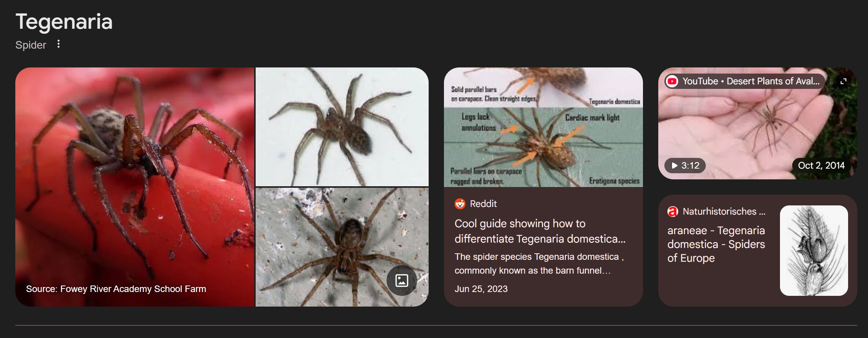The image size is (868, 338).
Task: Open the spider palp illustration thumbnail
Action: pos(814,251)
